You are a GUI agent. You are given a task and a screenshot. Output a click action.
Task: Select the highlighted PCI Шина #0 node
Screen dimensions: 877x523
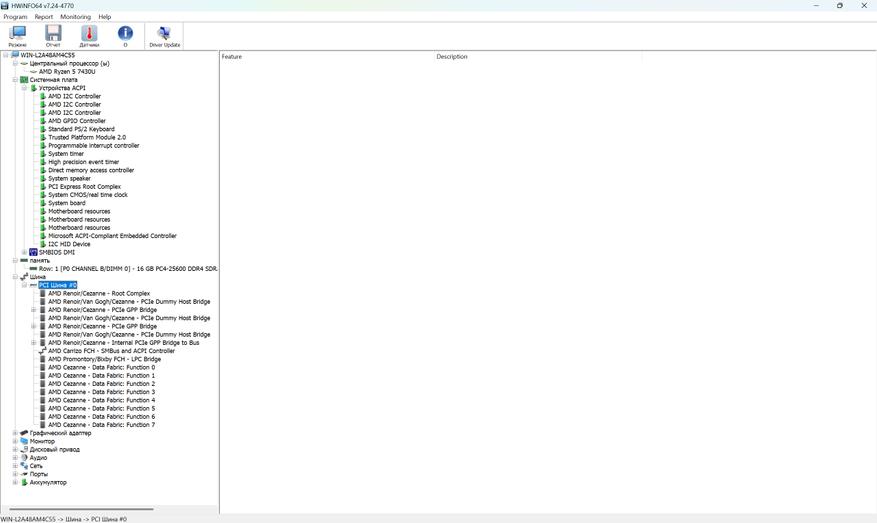(x=58, y=285)
